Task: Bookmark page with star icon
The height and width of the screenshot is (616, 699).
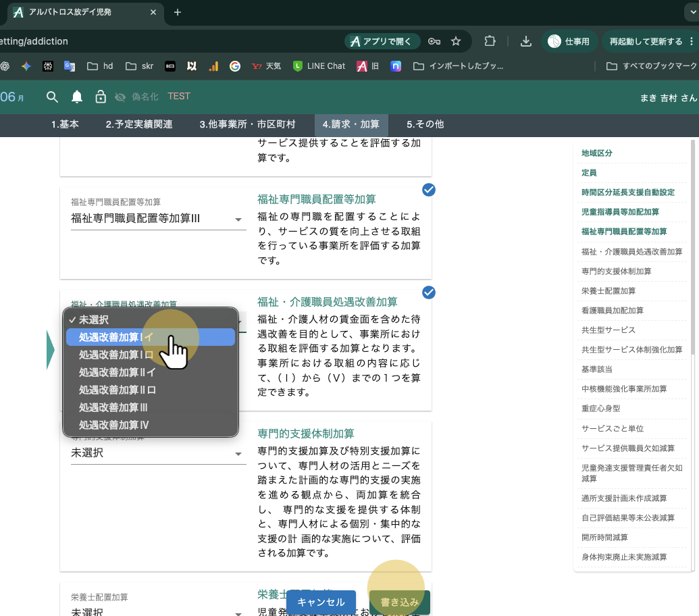Action: click(x=456, y=41)
